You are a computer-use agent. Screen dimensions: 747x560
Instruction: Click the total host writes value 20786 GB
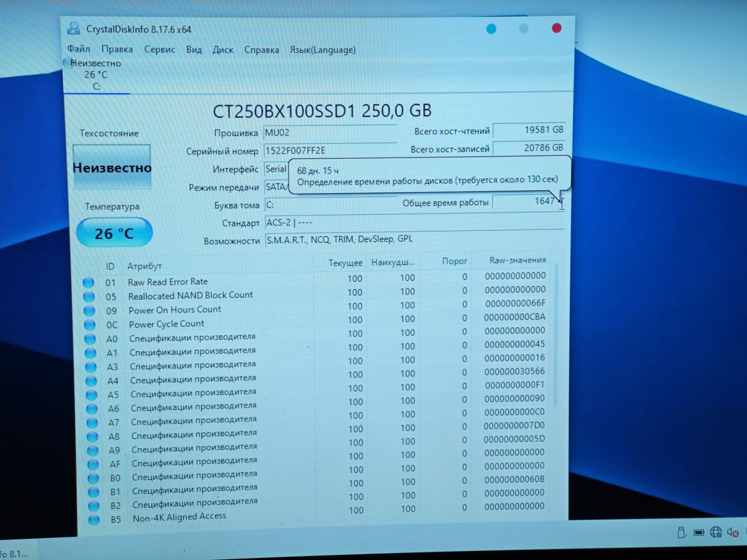point(529,148)
